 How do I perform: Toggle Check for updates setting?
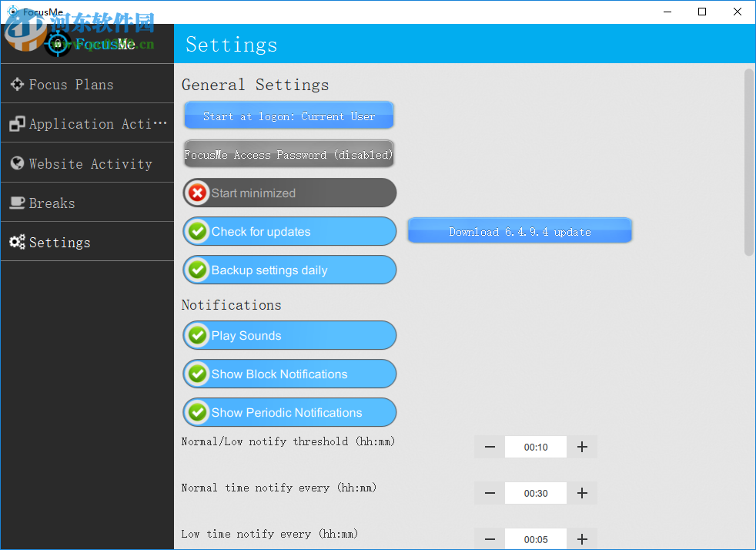click(289, 231)
